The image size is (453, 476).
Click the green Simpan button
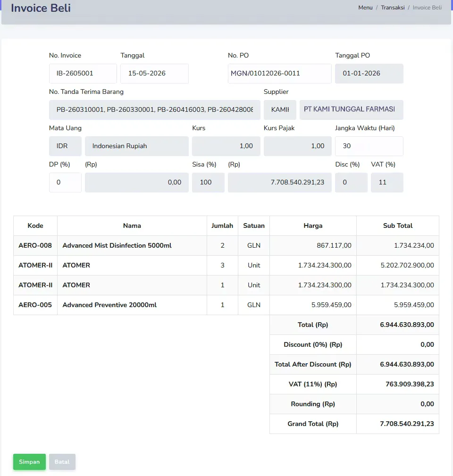[x=29, y=462]
